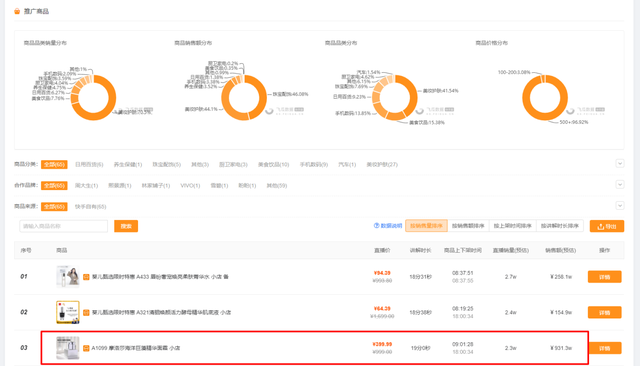640x366 pixels.
Task: Select 全部(65) in the 商品分类 filter
Action: pyautogui.click(x=54, y=164)
